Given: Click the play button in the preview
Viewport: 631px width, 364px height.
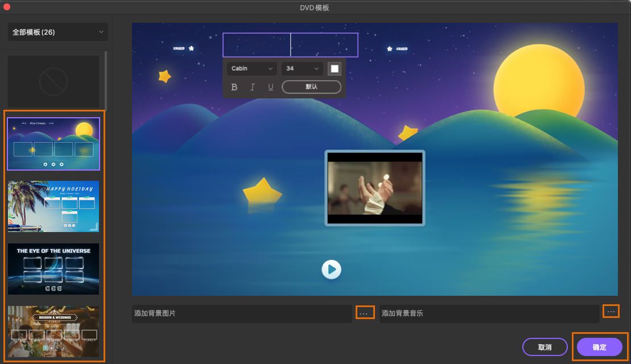Looking at the screenshot, I should coord(331,270).
